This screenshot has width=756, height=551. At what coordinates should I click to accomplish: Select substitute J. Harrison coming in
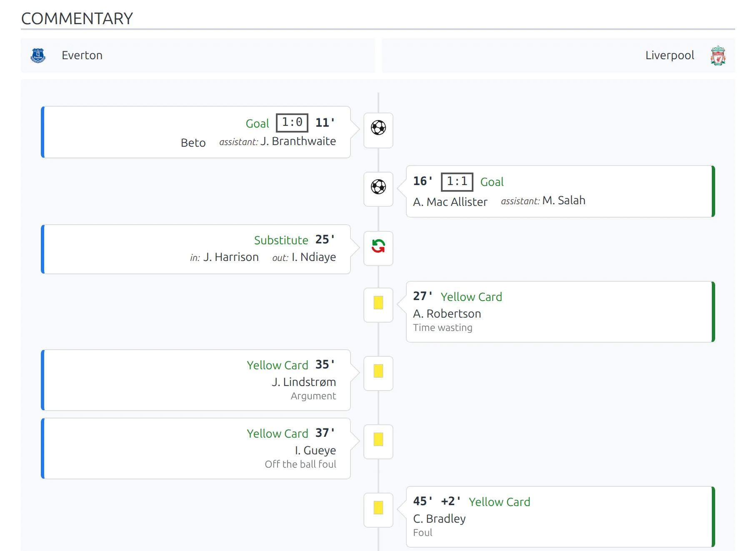231,257
